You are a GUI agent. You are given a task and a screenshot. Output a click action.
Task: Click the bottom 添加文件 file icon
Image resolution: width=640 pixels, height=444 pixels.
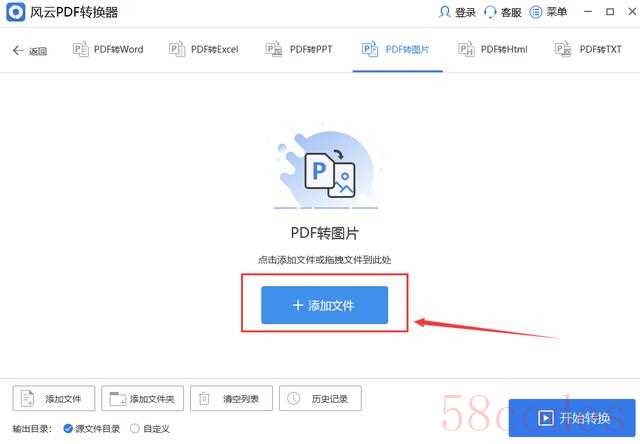click(27, 398)
